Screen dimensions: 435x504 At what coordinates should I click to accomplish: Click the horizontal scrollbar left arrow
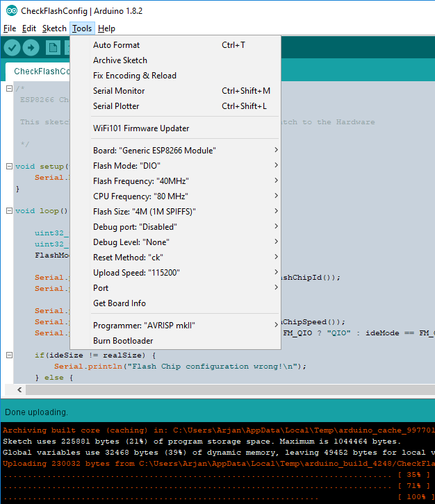19,389
